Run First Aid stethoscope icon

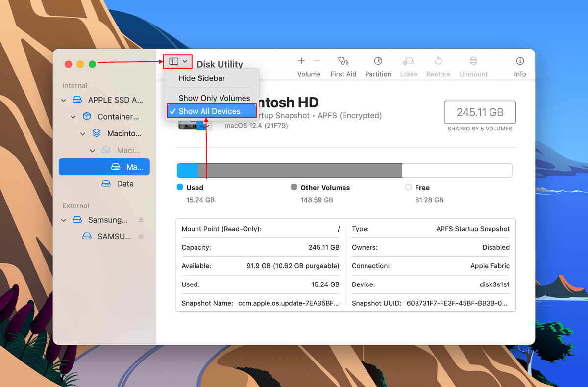[x=343, y=61]
